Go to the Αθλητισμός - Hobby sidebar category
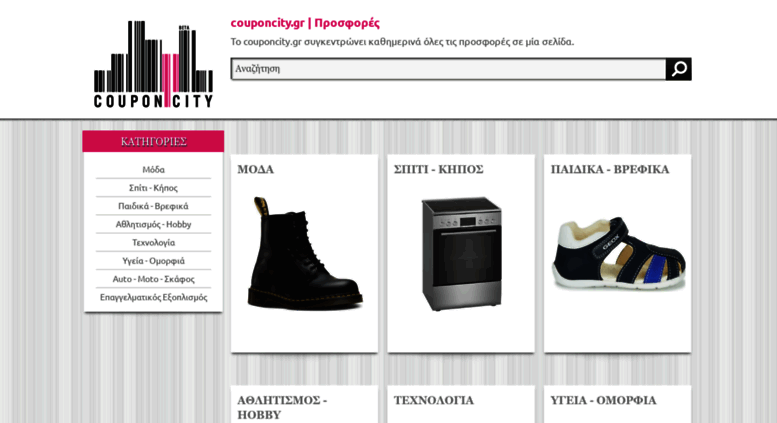Viewport: 777px width, 423px height. (x=154, y=224)
